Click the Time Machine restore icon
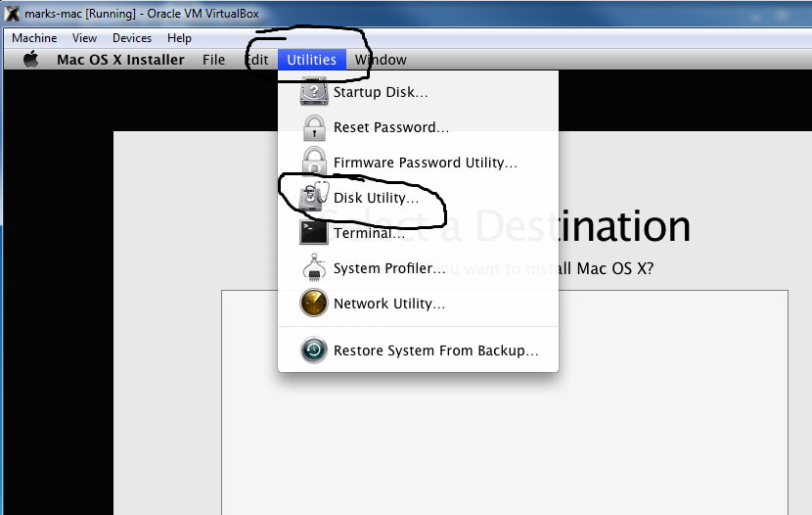 pyautogui.click(x=313, y=351)
